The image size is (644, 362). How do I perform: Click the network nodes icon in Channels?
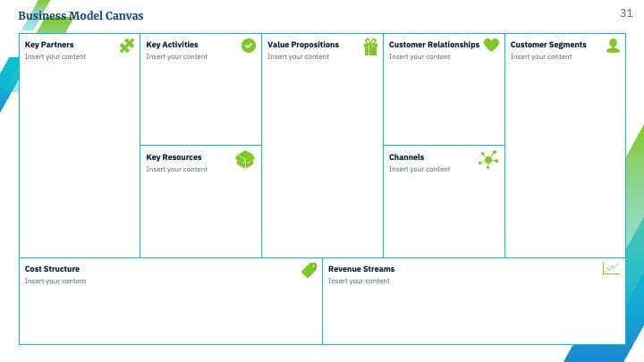pyautogui.click(x=488, y=159)
